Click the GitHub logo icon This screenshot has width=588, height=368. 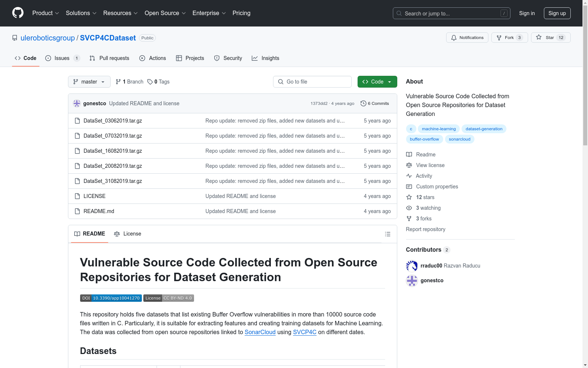[18, 13]
